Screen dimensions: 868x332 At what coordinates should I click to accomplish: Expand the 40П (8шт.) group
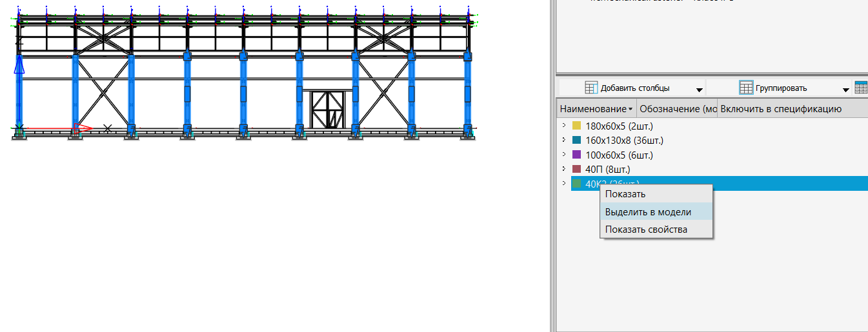[x=563, y=169]
